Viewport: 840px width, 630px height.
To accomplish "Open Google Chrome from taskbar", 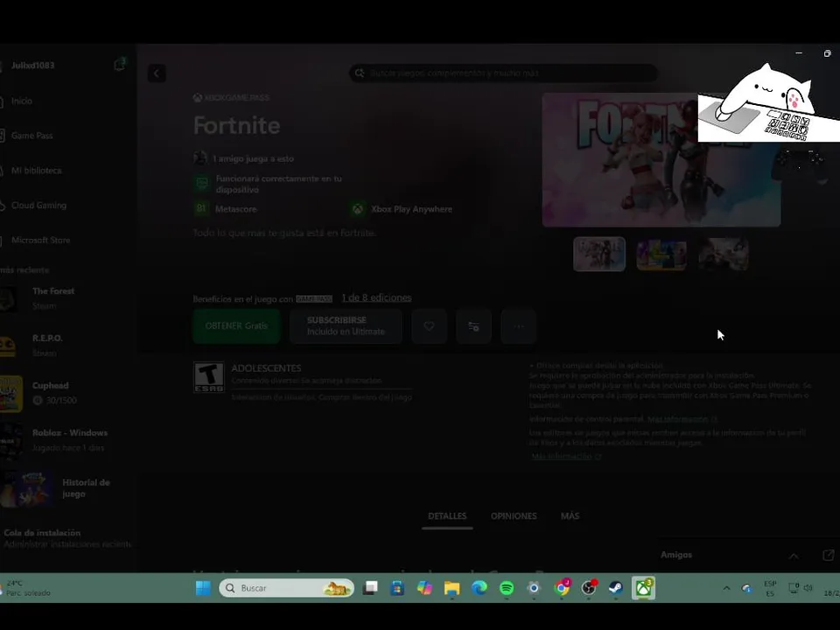I will tap(562, 588).
